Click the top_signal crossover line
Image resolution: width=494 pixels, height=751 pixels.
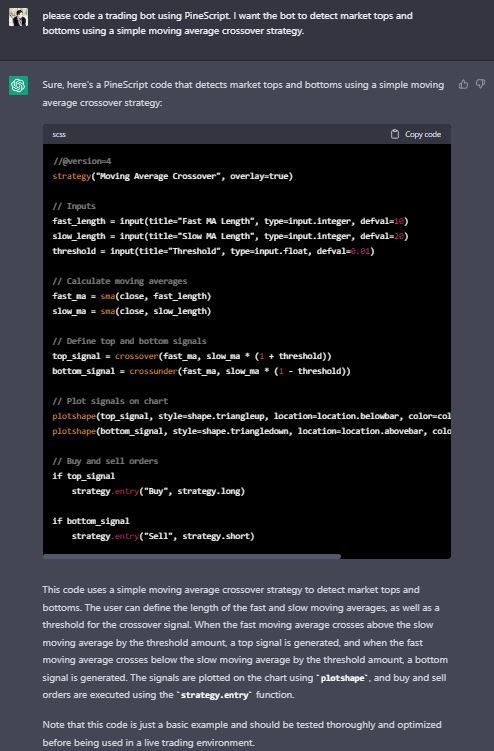point(192,356)
